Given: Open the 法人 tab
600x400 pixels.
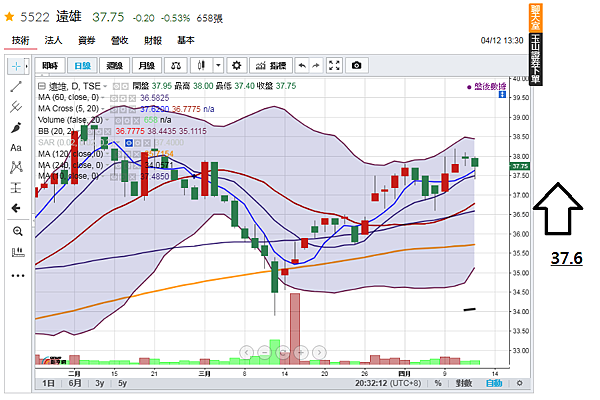Looking at the screenshot, I should [53, 40].
